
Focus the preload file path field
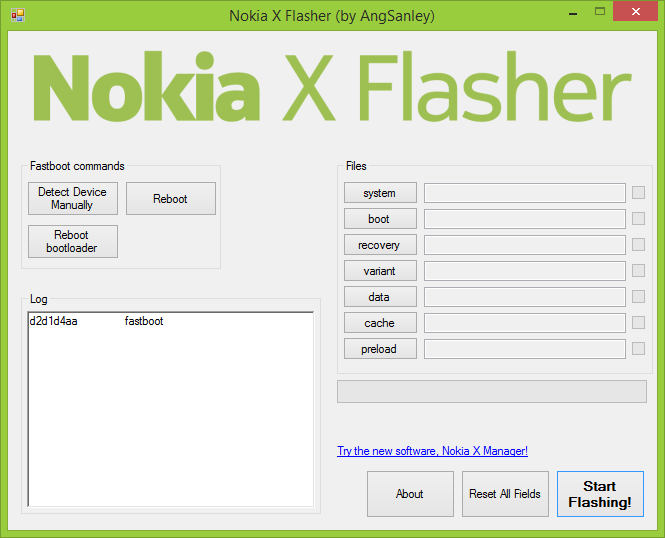pyautogui.click(x=525, y=348)
